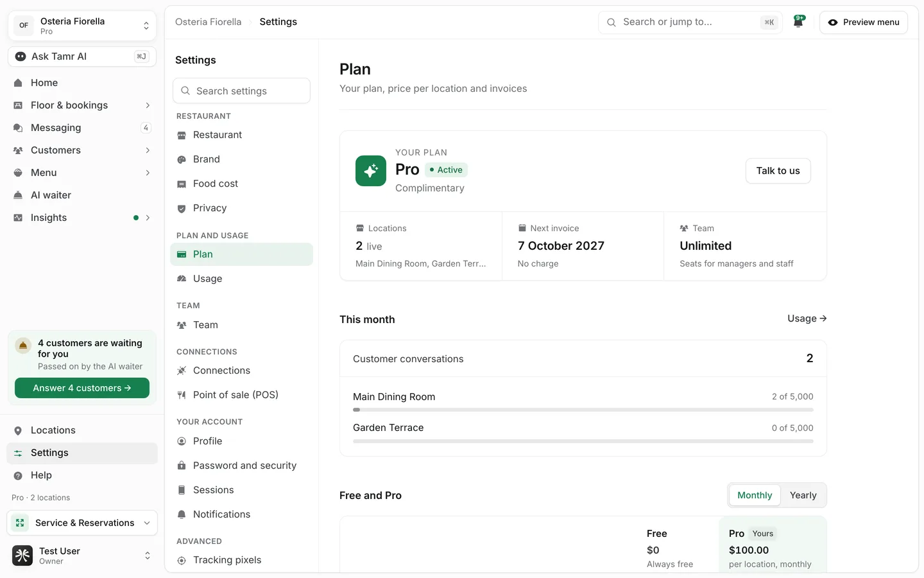Expand Customers submenu chevron
924x578 pixels.
(x=148, y=150)
